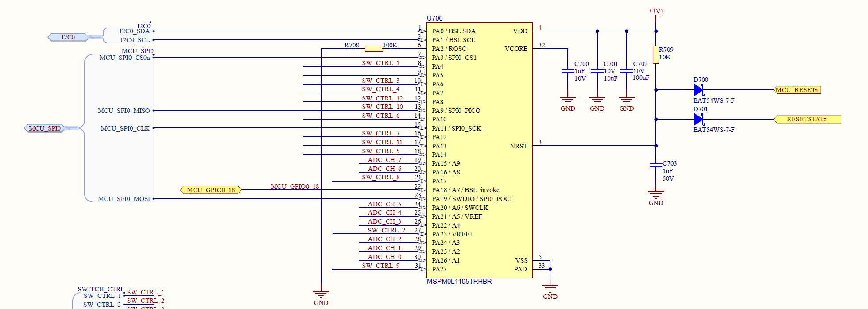868x309 pixels.
Task: Click the MCU_SPI0_MISO harness entry
Action: [124, 111]
